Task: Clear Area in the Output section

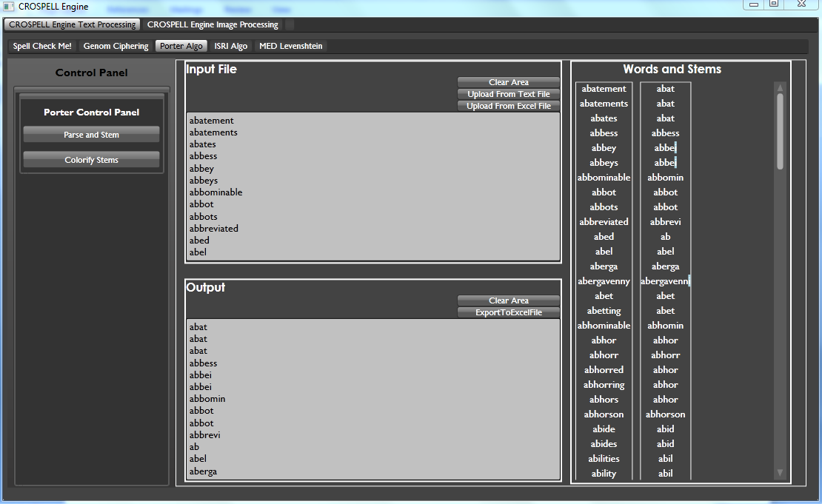Action: tap(509, 300)
